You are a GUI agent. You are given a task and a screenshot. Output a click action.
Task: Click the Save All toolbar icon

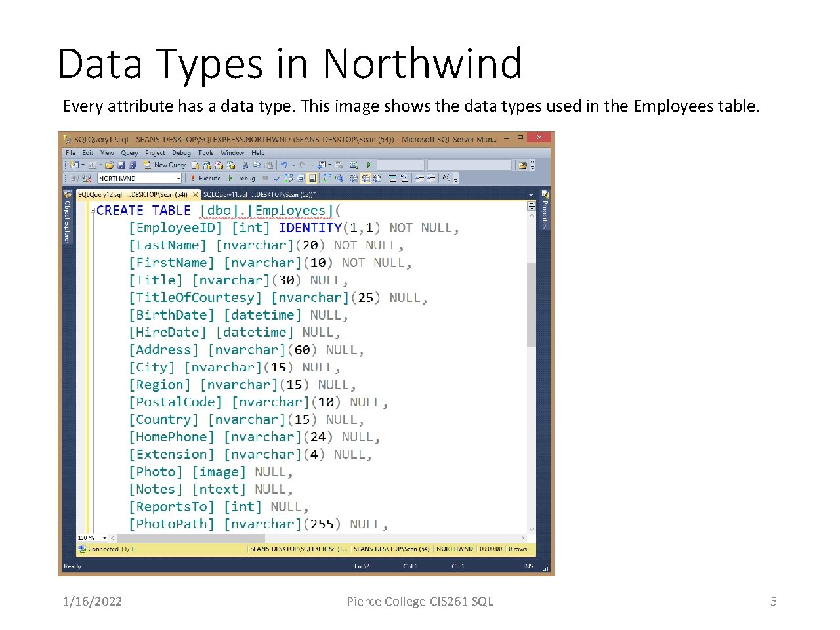133,165
